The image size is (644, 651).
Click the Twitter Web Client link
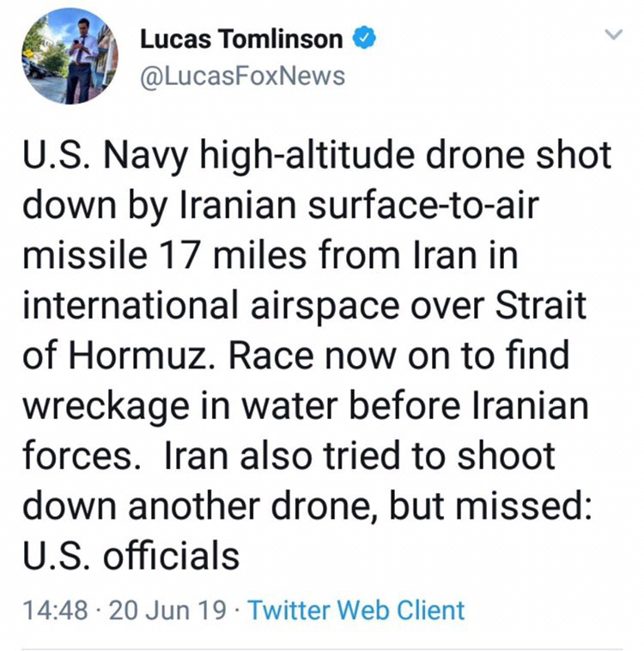[355, 611]
